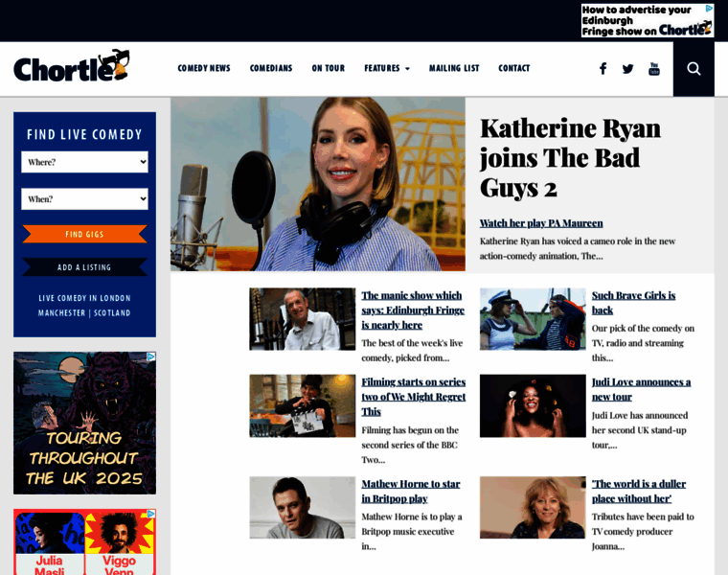The image size is (728, 575).
Task: Open We Might Regret This filming article
Action: point(413,397)
